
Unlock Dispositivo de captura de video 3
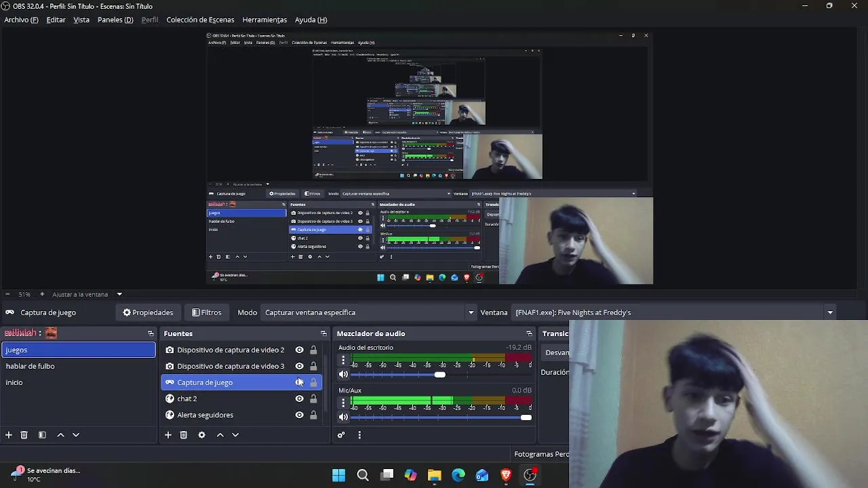pos(313,366)
